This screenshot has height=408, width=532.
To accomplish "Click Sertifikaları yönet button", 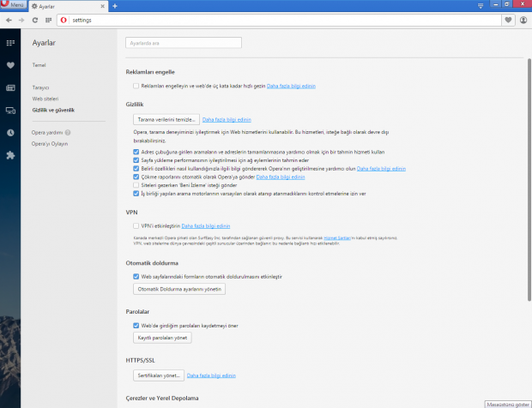I will (159, 375).
